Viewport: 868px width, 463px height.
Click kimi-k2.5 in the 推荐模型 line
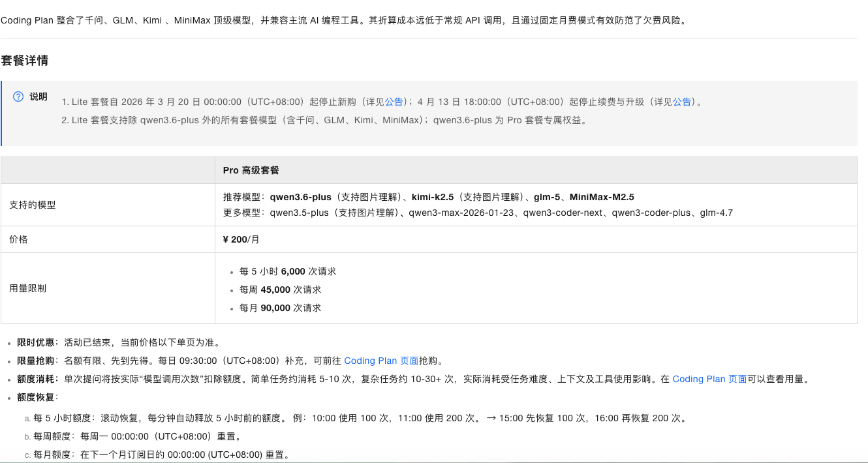click(433, 197)
